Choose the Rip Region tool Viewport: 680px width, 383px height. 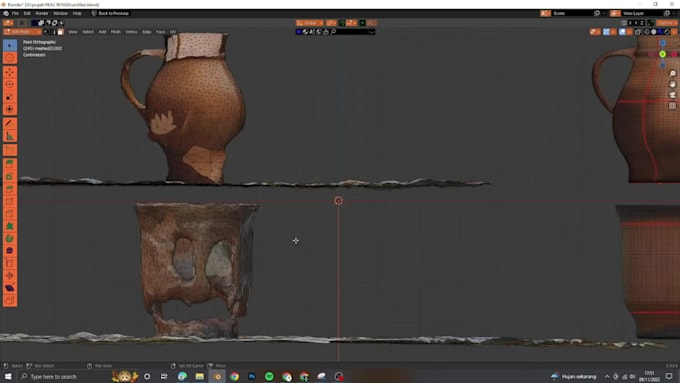[10, 300]
